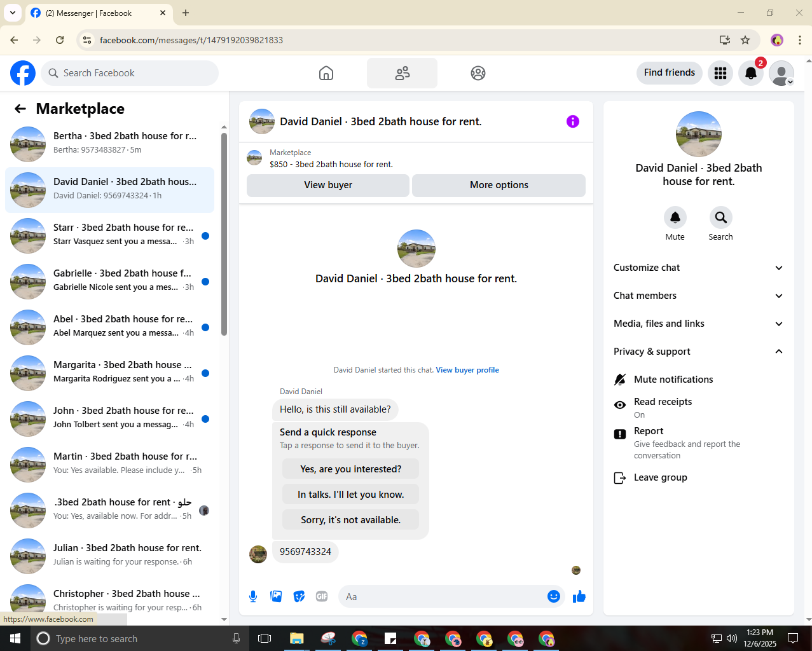Click Leave group door icon
This screenshot has width=812, height=651.
point(620,477)
